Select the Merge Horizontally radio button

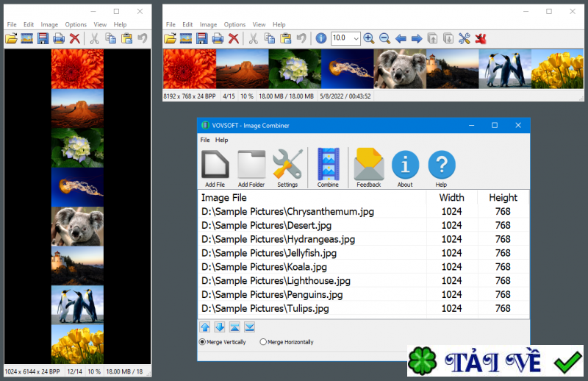[263, 342]
